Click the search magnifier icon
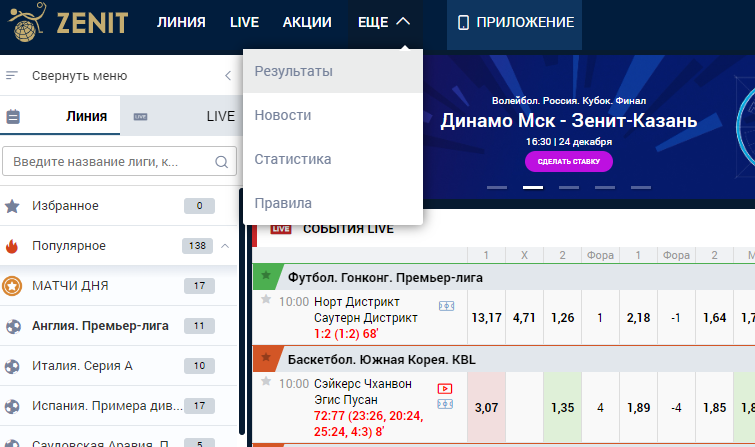 click(x=221, y=162)
